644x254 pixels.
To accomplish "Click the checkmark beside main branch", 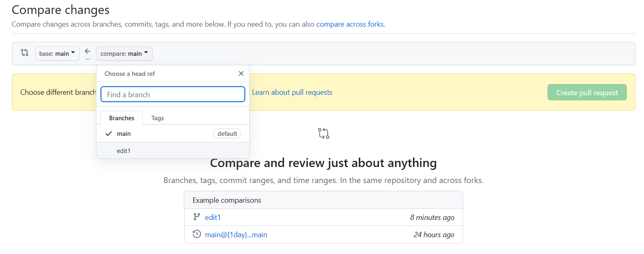I will (x=109, y=134).
